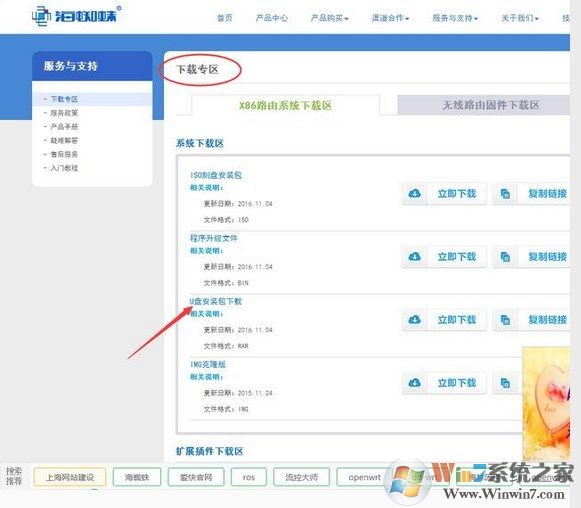581x508 pixels.
Task: Click the 扩展插件下载区 section heading
Action: [x=209, y=451]
